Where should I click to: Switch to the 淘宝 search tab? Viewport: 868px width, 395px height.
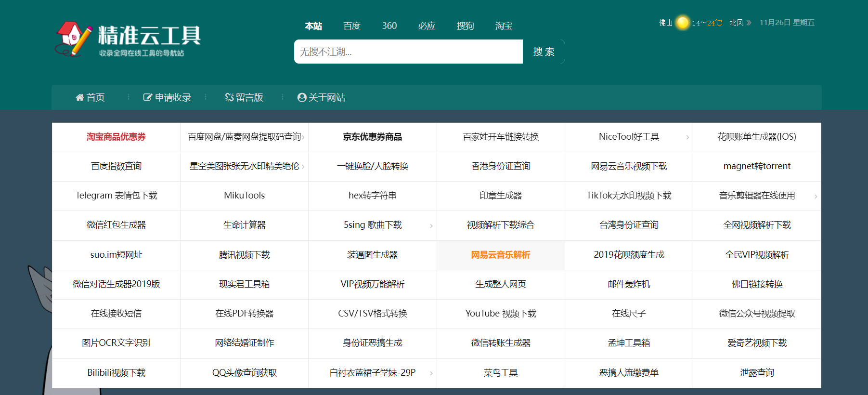coord(504,26)
